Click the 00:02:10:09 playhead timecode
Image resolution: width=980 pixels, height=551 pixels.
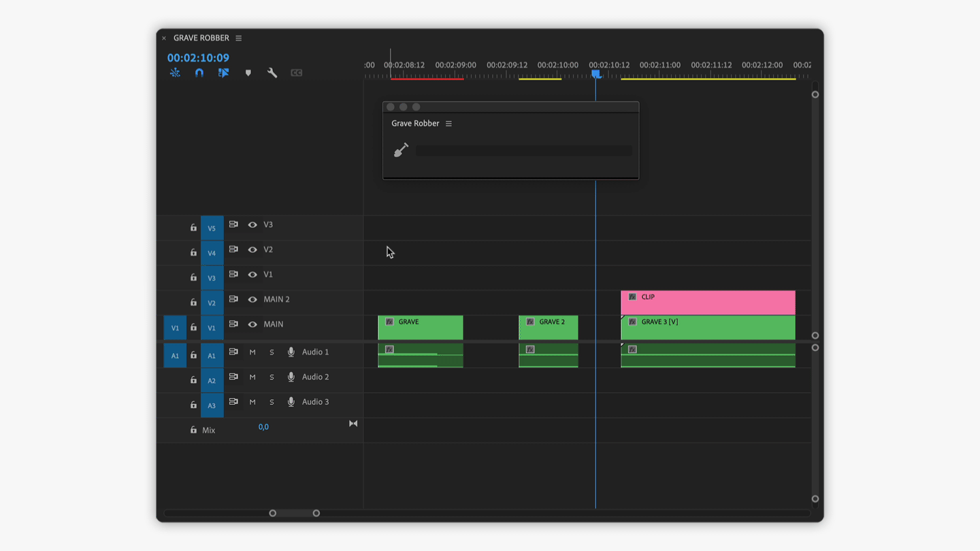(x=198, y=58)
